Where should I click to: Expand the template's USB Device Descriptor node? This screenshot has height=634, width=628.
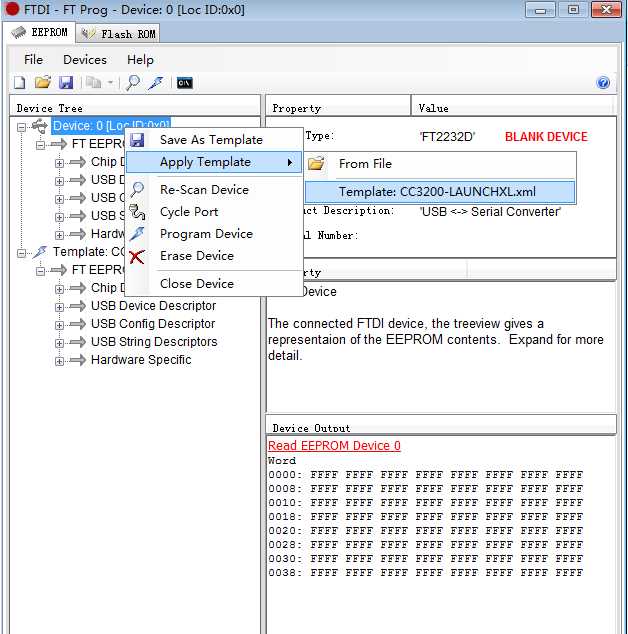pyautogui.click(x=59, y=307)
